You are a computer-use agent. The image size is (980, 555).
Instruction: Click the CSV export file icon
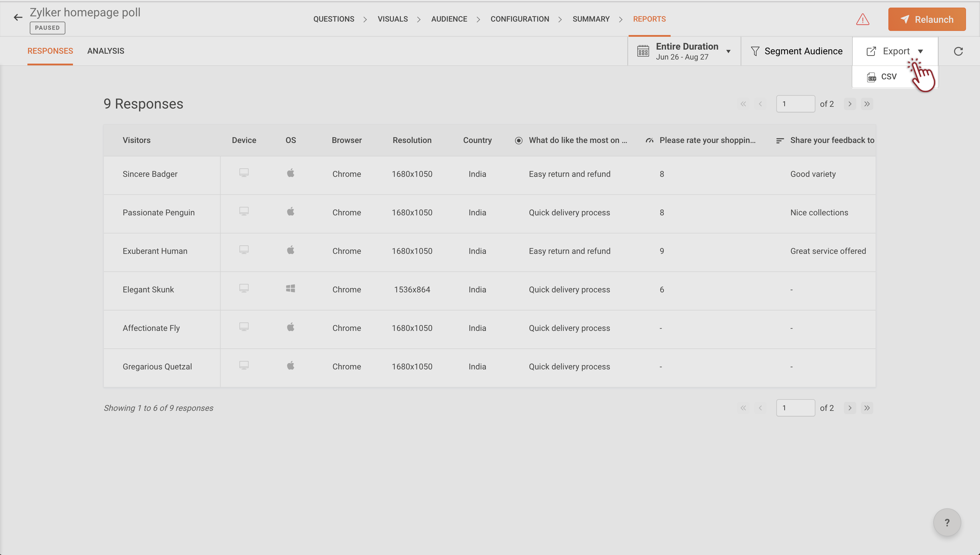tap(871, 77)
